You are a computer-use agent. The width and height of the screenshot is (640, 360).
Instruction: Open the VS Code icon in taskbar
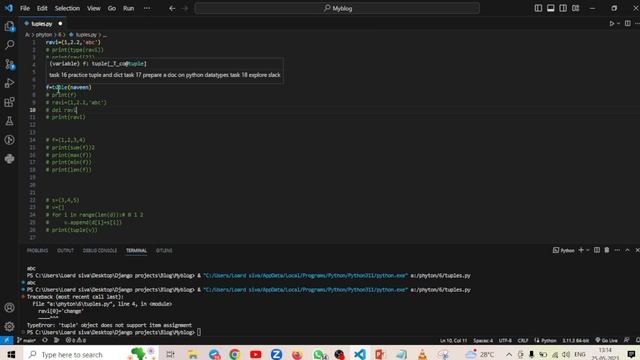pyautogui.click(x=360, y=354)
